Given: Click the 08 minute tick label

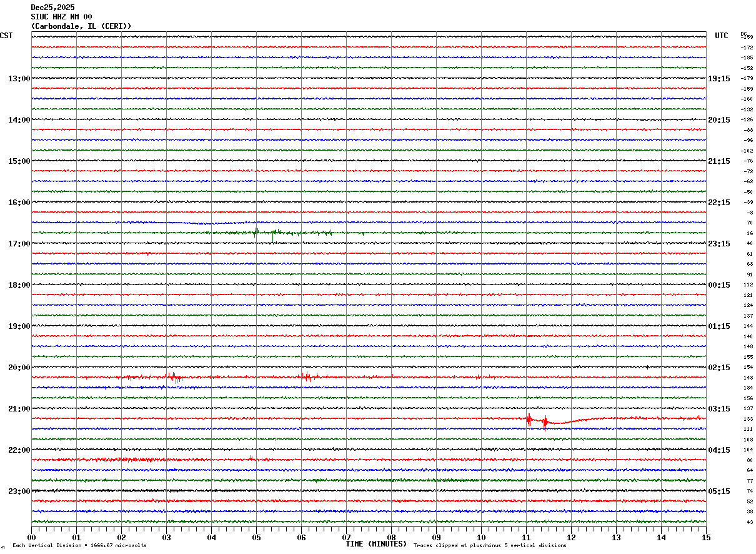Looking at the screenshot, I should [x=391, y=537].
